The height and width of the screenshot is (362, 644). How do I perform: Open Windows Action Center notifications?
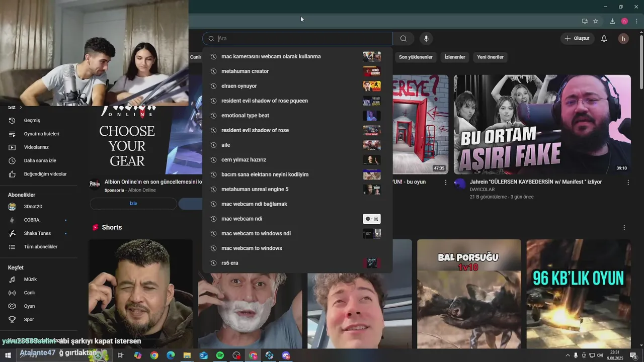pyautogui.click(x=633, y=355)
